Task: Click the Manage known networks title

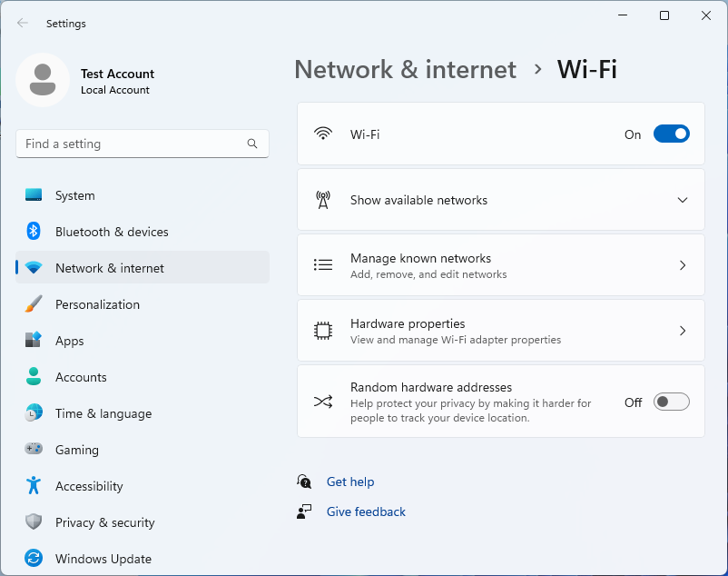Action: (420, 258)
